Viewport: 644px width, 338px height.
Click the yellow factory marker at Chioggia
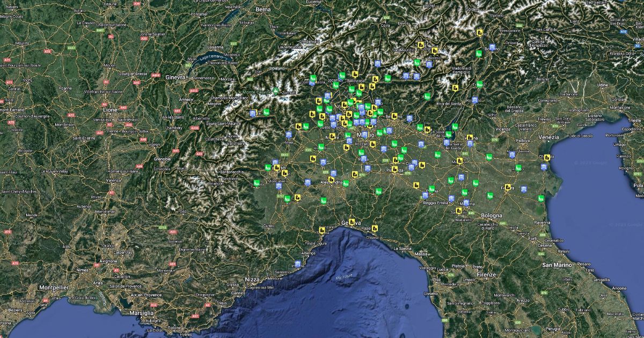547,158
